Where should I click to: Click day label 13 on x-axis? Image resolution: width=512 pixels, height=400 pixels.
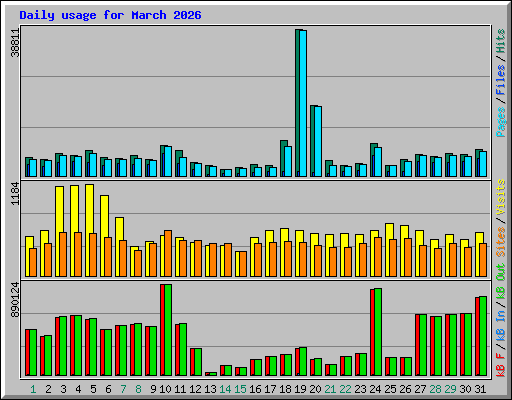pyautogui.click(x=210, y=389)
